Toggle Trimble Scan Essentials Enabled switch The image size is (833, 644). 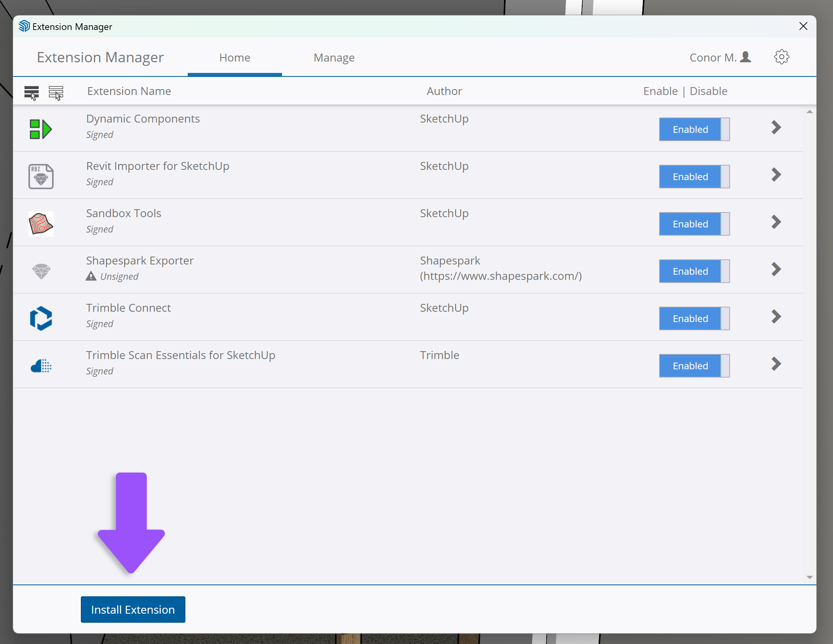(694, 366)
